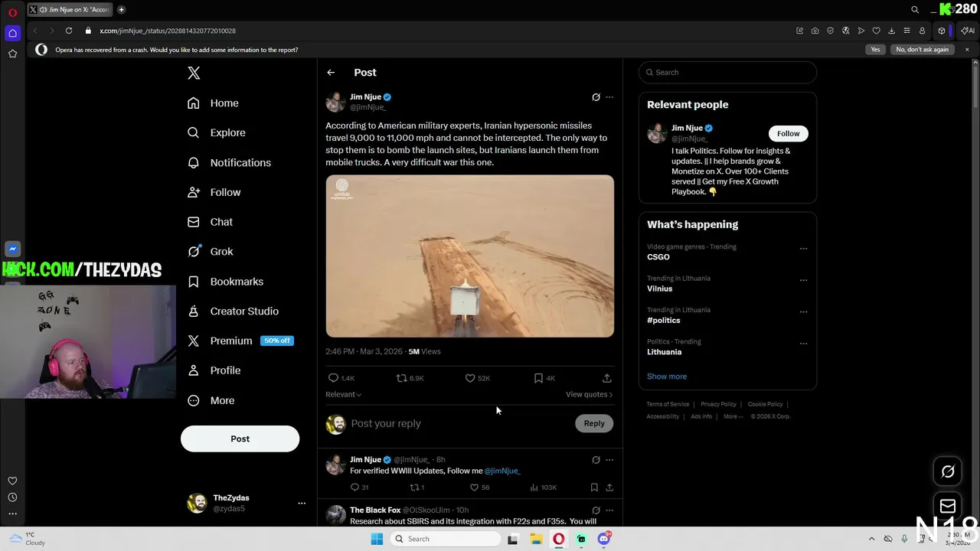The width and height of the screenshot is (980, 551).
Task: Like the post with 52K likes
Action: click(x=478, y=378)
